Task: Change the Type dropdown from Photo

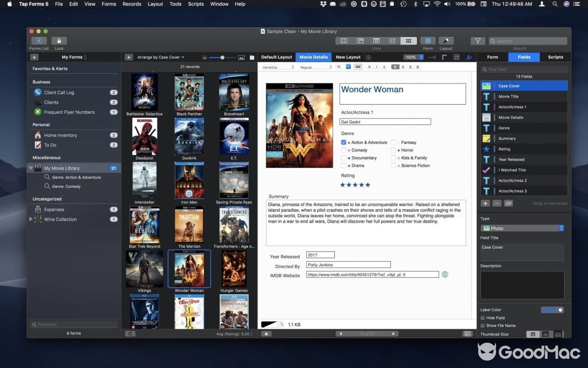Action: point(522,228)
